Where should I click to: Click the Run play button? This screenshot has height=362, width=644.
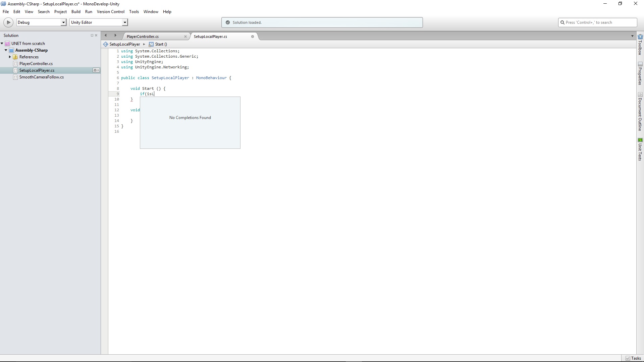click(x=8, y=22)
